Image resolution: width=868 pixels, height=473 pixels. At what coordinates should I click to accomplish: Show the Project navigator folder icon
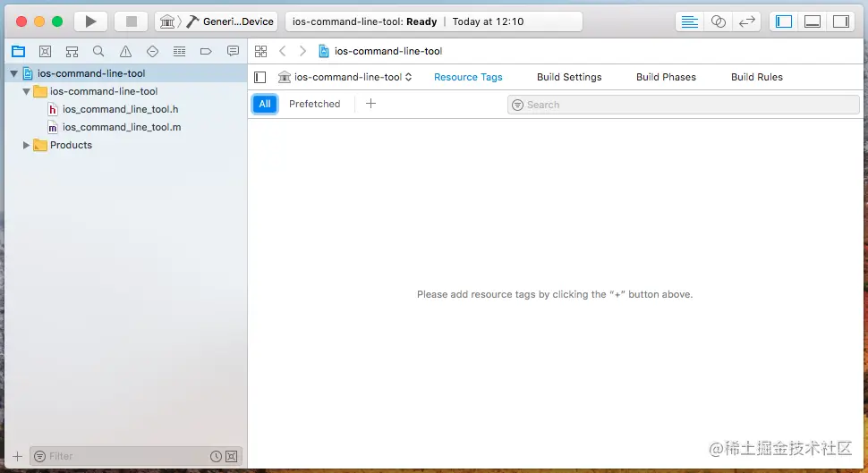coord(18,52)
